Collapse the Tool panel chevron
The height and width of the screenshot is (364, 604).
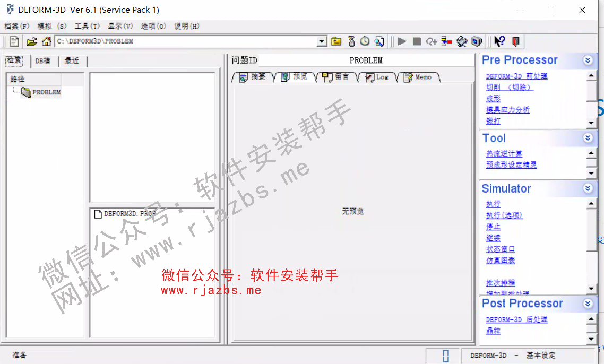tap(588, 138)
